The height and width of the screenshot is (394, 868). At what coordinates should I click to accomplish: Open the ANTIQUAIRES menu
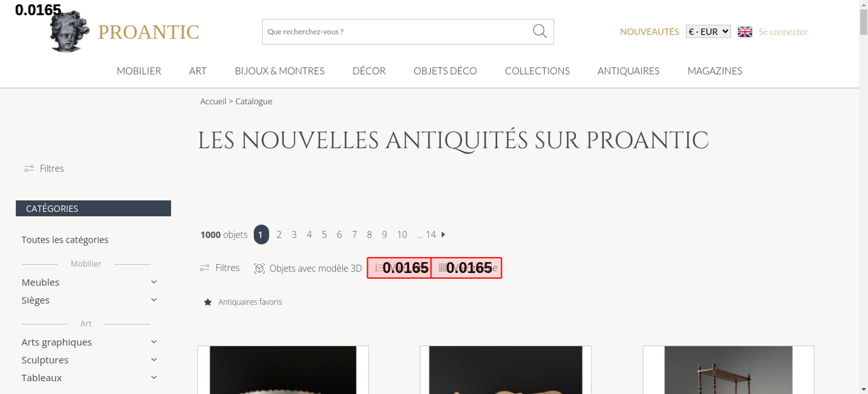[x=628, y=71]
